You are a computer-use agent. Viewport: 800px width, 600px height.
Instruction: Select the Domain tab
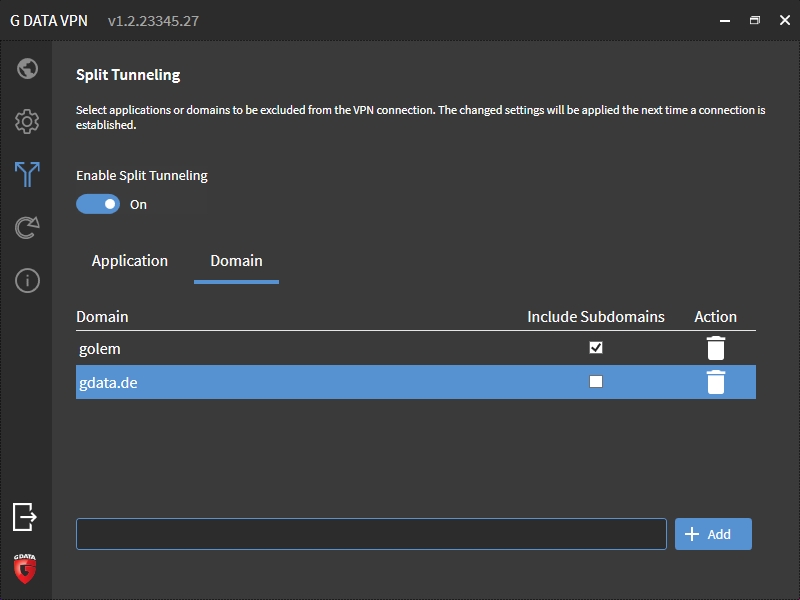coord(236,261)
